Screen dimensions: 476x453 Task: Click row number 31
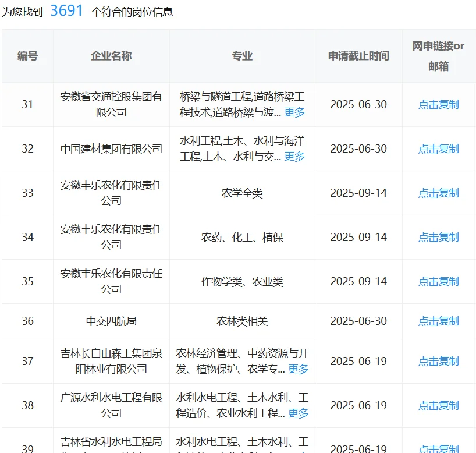27,104
